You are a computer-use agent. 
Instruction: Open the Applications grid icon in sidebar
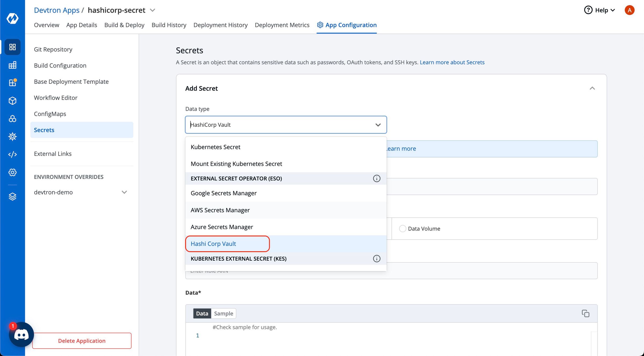[12, 47]
